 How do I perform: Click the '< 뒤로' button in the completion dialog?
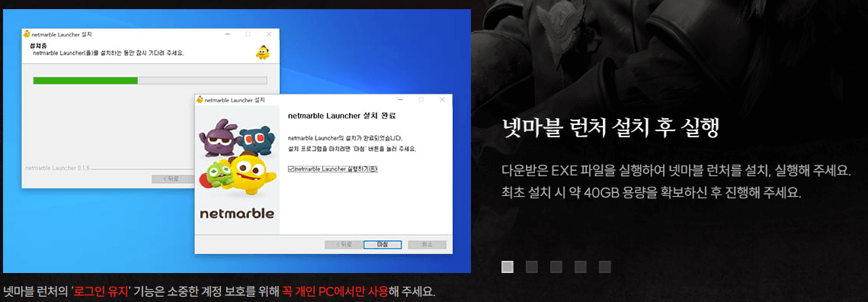[343, 244]
